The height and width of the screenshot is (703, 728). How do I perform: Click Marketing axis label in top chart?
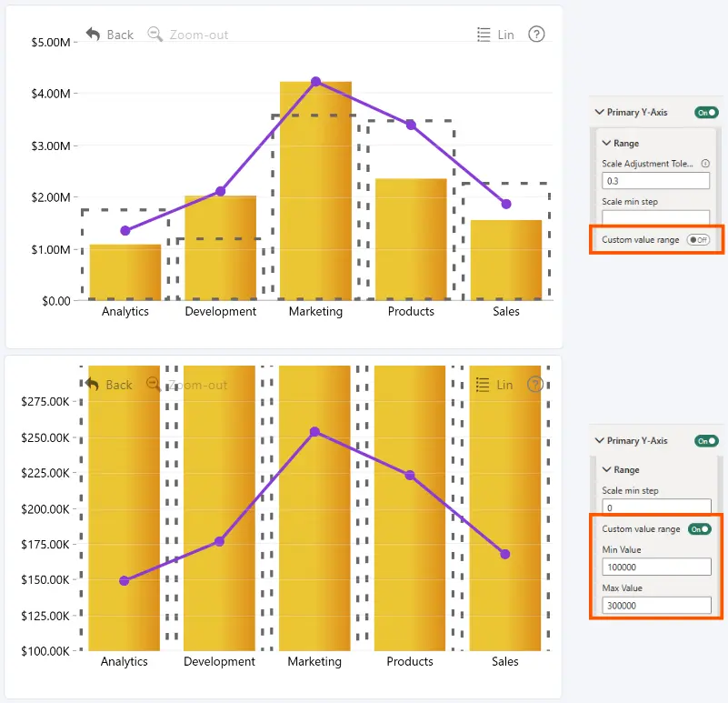(315, 312)
